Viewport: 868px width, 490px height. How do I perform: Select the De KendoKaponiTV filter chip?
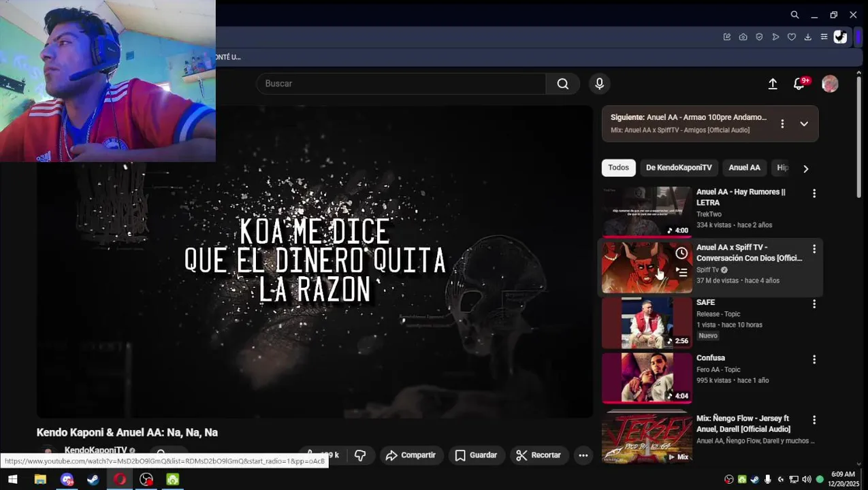click(x=679, y=167)
